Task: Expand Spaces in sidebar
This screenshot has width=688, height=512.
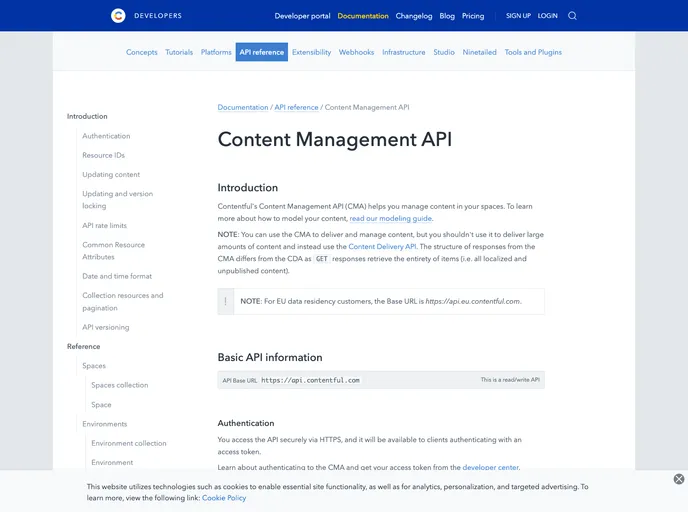Action: [94, 366]
